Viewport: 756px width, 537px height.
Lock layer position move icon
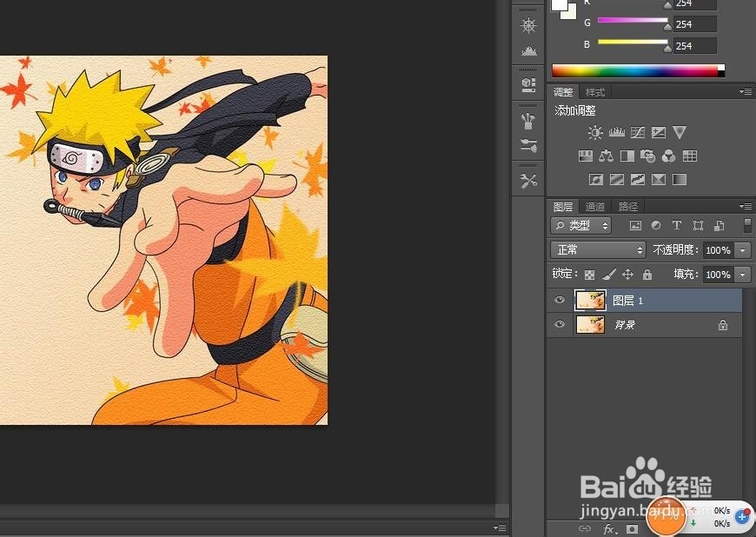(627, 275)
